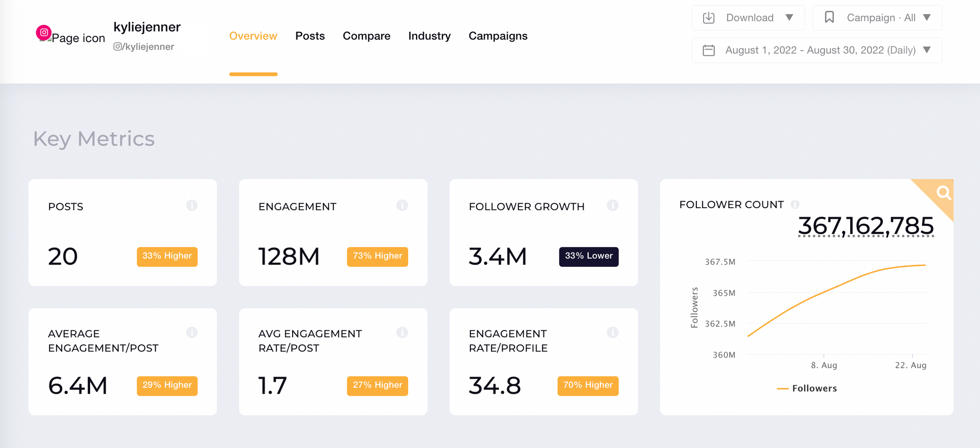The width and height of the screenshot is (980, 448).
Task: Open the Engagement Rate/Profile info icon
Action: [x=612, y=332]
